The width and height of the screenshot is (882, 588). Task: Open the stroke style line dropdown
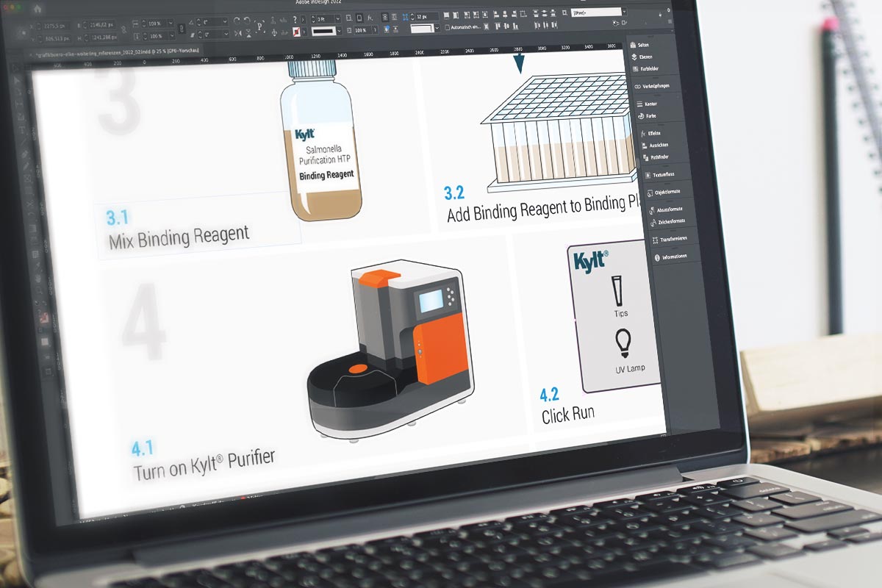tap(339, 32)
